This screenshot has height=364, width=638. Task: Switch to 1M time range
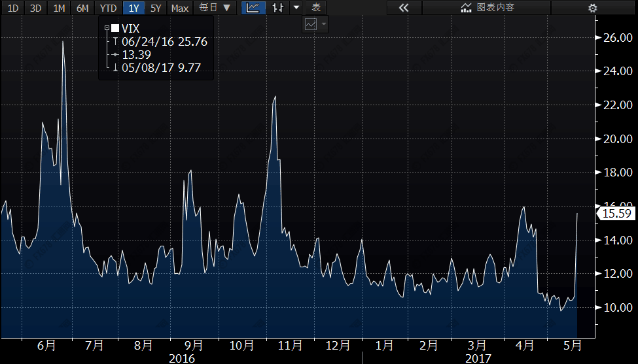point(59,8)
